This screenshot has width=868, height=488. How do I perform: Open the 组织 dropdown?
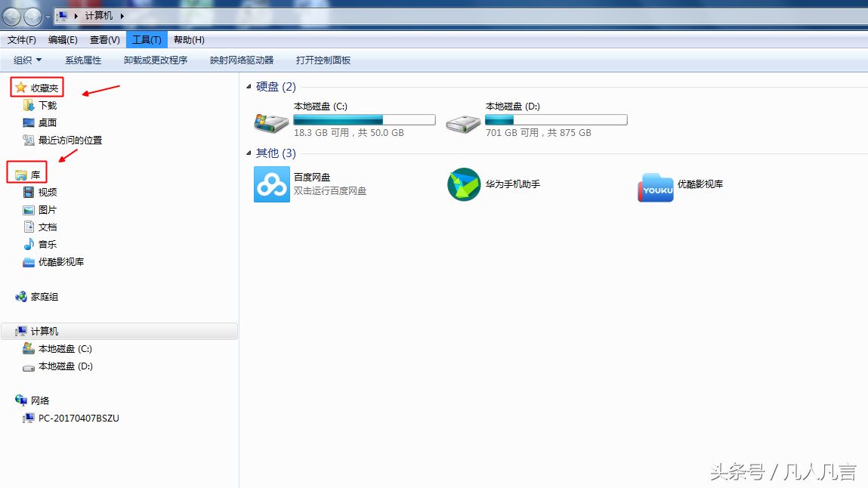[27, 60]
